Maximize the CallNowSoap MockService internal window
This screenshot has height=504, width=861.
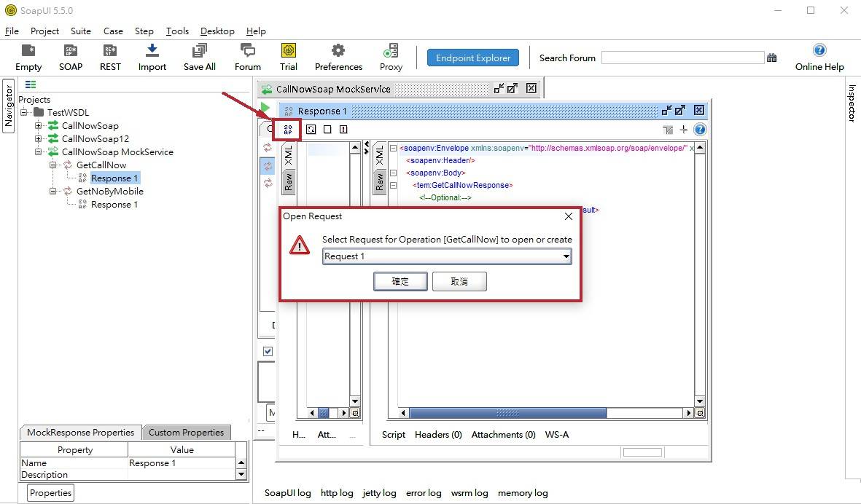tap(513, 88)
